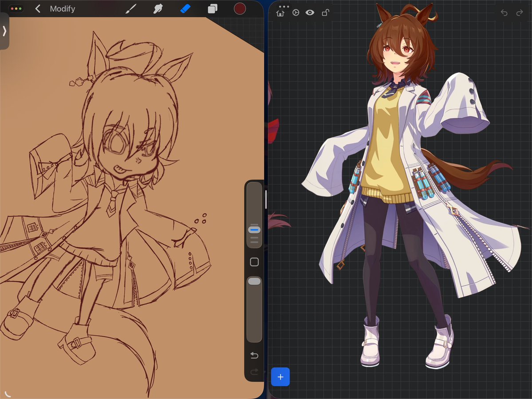Click the blue plus add button
The height and width of the screenshot is (399, 532).
[280, 377]
